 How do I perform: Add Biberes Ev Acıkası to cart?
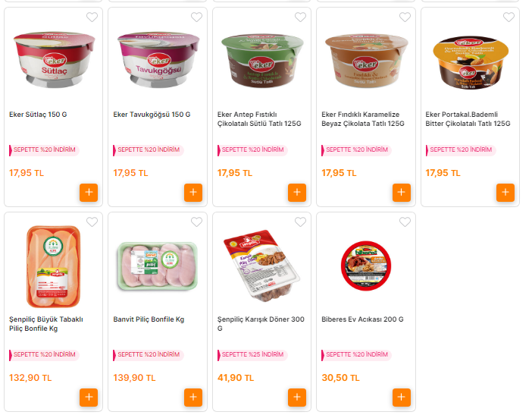pyautogui.click(x=402, y=397)
